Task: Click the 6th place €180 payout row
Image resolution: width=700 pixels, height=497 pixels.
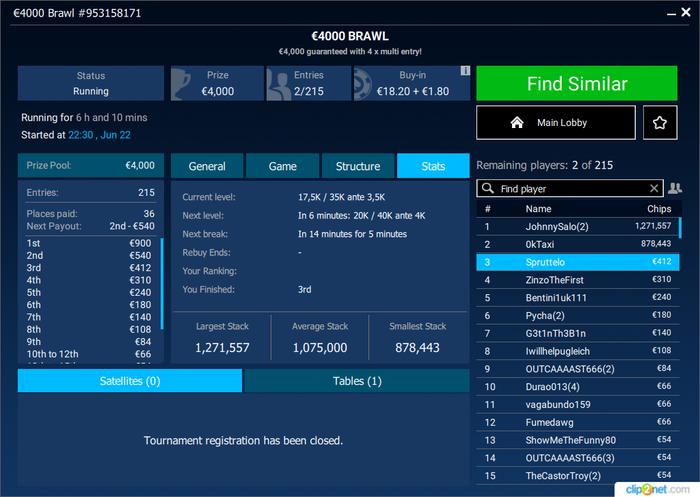Action: pos(89,305)
